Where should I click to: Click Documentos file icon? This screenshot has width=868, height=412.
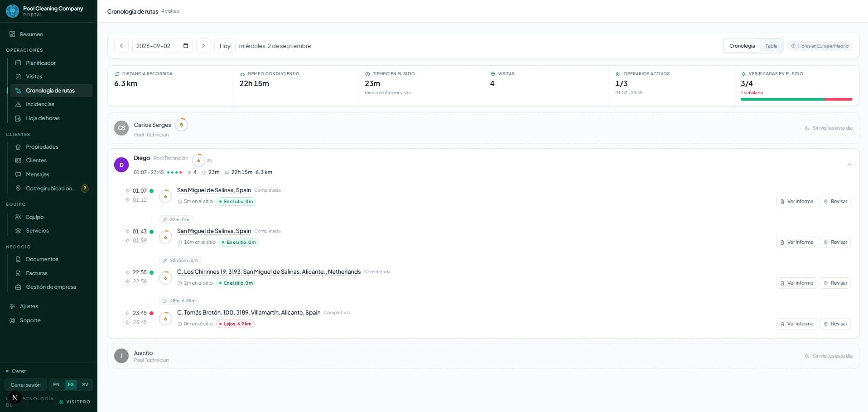pos(18,259)
